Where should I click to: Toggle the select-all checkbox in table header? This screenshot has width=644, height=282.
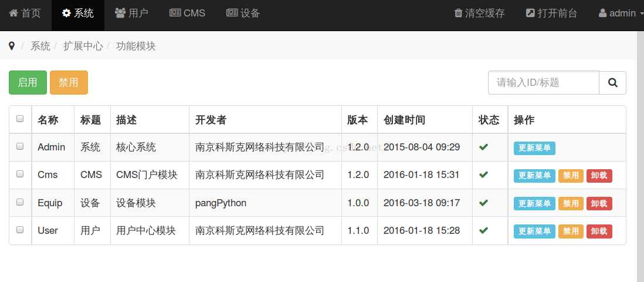tap(20, 119)
